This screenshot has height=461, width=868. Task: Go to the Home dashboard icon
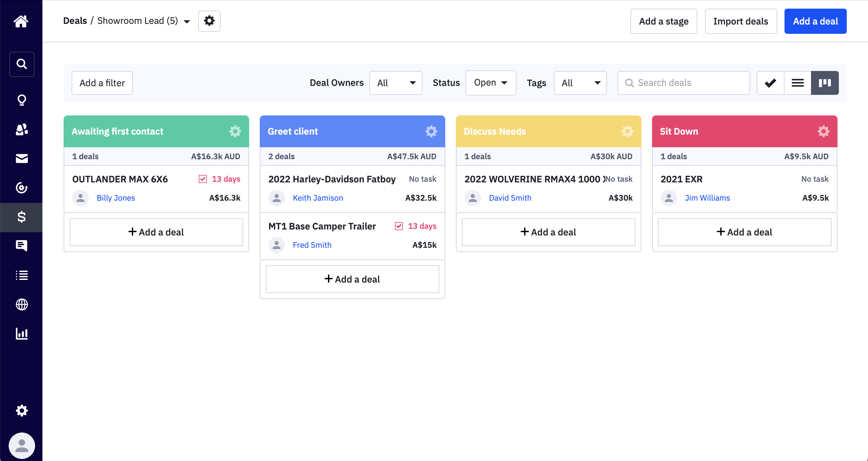point(21,21)
